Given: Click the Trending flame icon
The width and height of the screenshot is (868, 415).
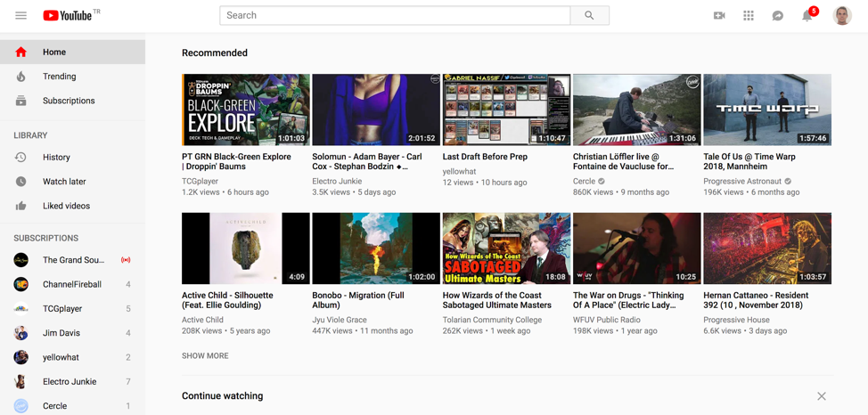Looking at the screenshot, I should point(21,77).
